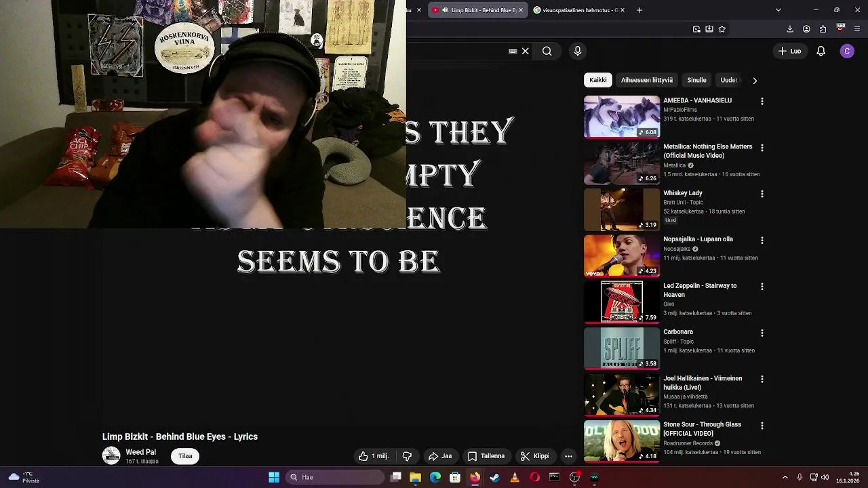868x488 pixels.
Task: Create a clip with Klippi button
Action: click(x=534, y=456)
